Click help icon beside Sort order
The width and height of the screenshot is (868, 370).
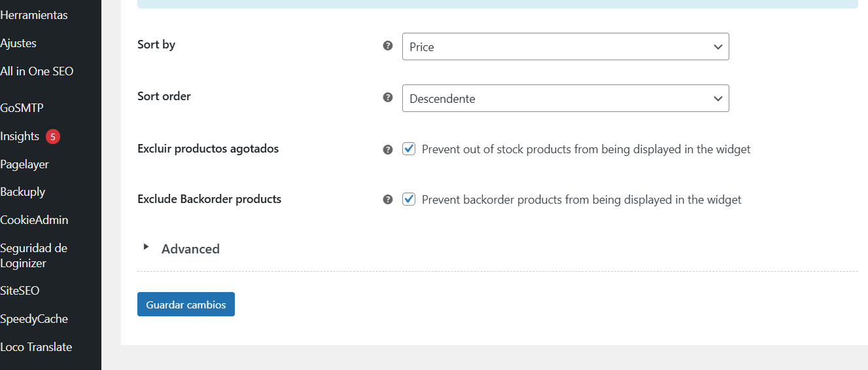tap(388, 98)
